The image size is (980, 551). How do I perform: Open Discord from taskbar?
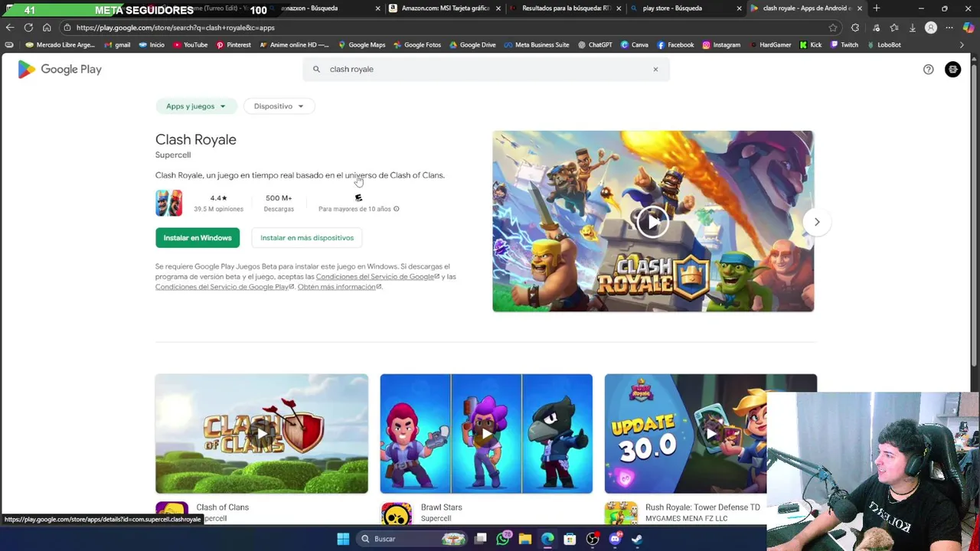click(615, 539)
